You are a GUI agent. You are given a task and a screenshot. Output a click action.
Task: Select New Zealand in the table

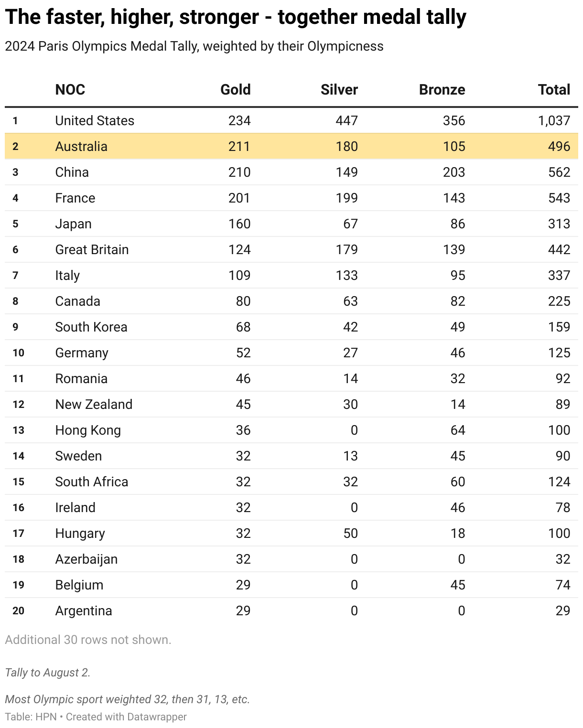pos(94,405)
